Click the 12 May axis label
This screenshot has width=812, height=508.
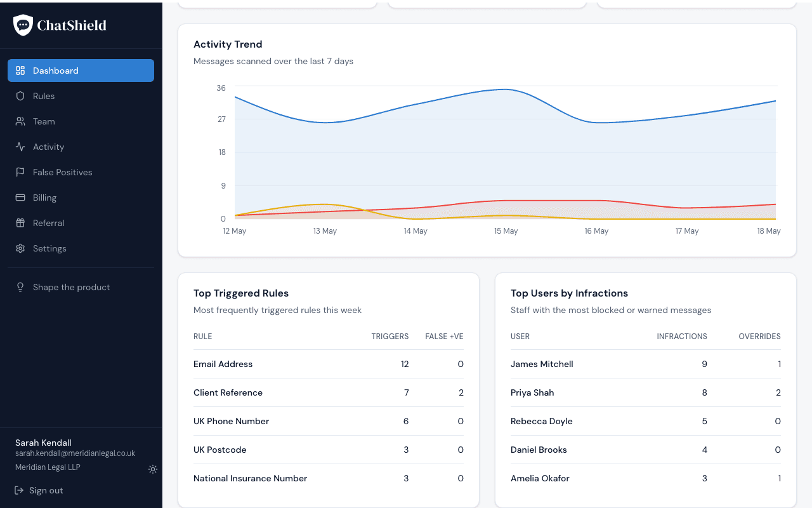pyautogui.click(x=235, y=231)
